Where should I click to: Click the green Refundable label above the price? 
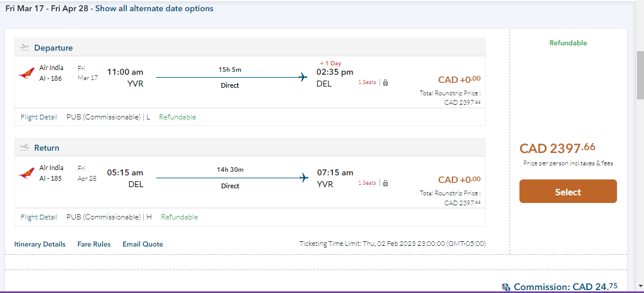(568, 43)
